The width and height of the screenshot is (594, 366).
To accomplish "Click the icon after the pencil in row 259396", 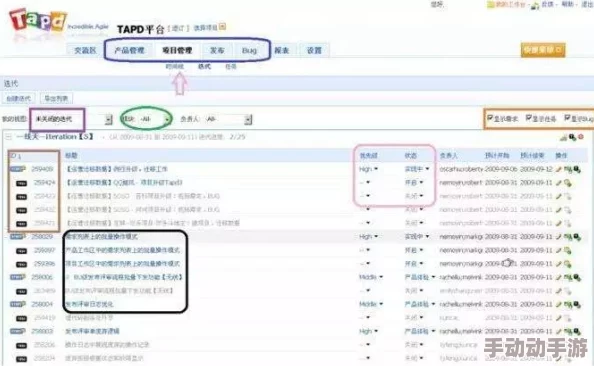I will point(567,264).
